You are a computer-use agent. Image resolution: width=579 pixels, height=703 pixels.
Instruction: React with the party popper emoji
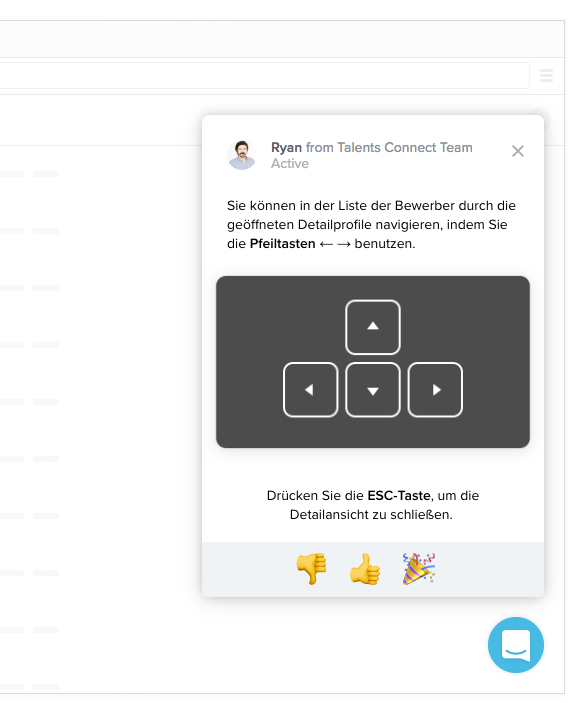pyautogui.click(x=419, y=568)
